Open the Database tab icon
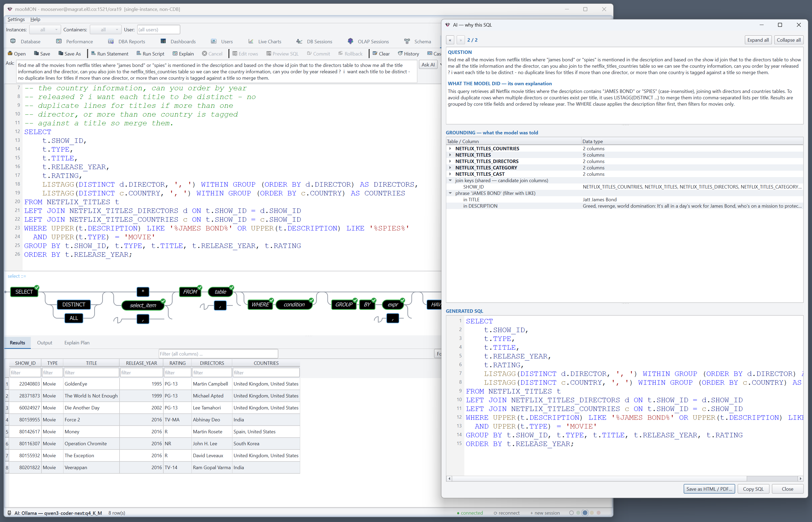 13,41
